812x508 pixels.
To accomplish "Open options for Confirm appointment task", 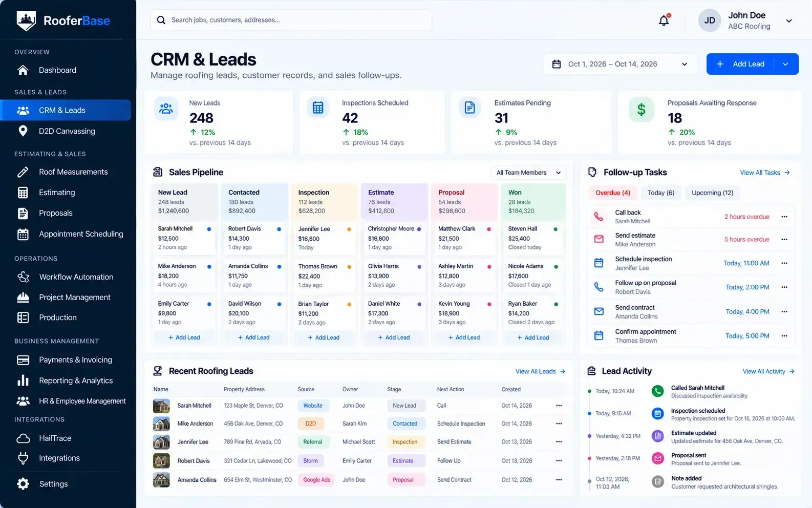I will (x=784, y=336).
